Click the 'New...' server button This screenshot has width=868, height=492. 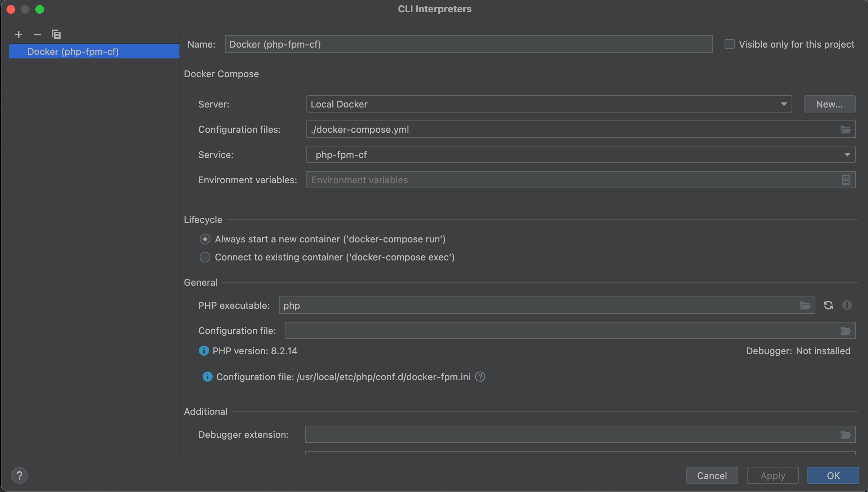click(x=829, y=103)
